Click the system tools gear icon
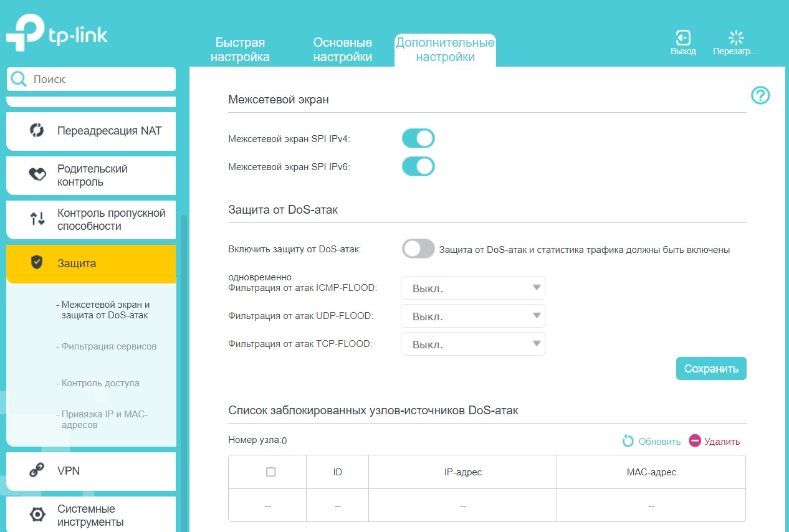Viewport: 789px width, 532px height. pyautogui.click(x=37, y=515)
